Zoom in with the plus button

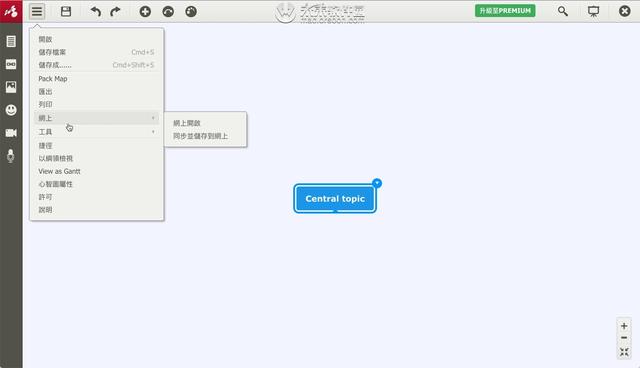(624, 326)
